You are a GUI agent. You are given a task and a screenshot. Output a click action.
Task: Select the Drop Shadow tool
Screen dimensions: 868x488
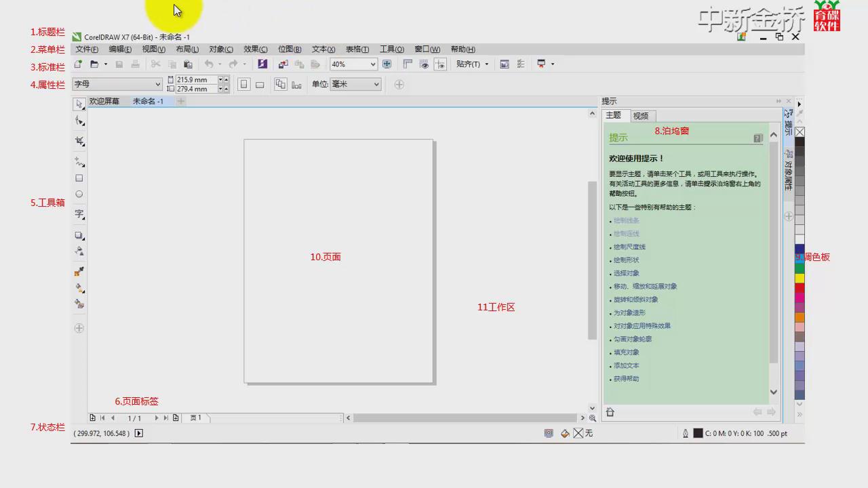[x=79, y=236]
